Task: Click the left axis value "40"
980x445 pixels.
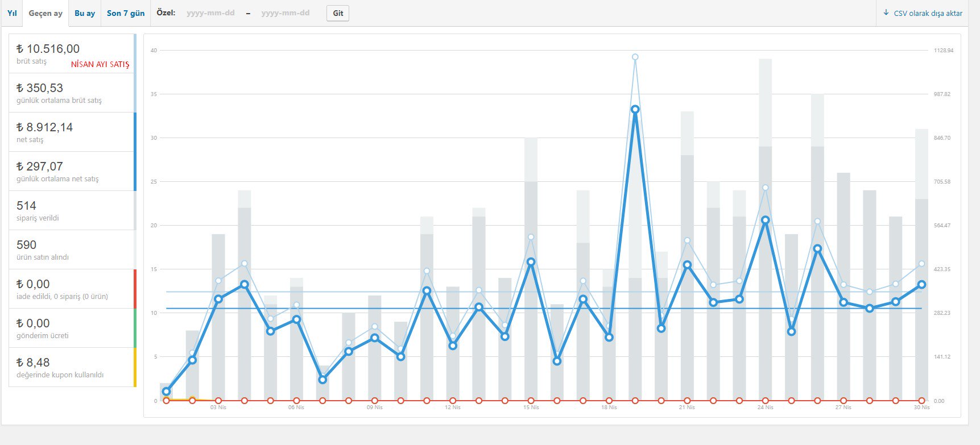Action: tap(154, 51)
